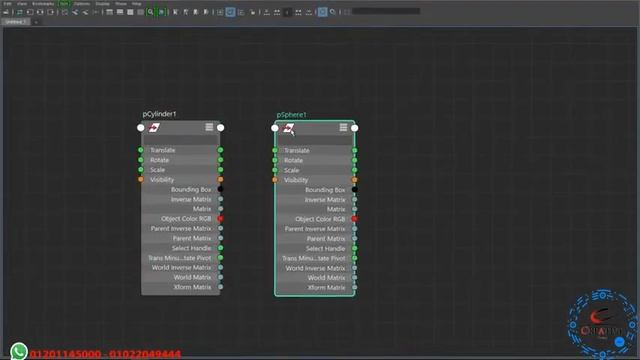Image resolution: width=640 pixels, height=360 pixels.
Task: Click pCylinder1 Rotate output port
Action: point(220,160)
